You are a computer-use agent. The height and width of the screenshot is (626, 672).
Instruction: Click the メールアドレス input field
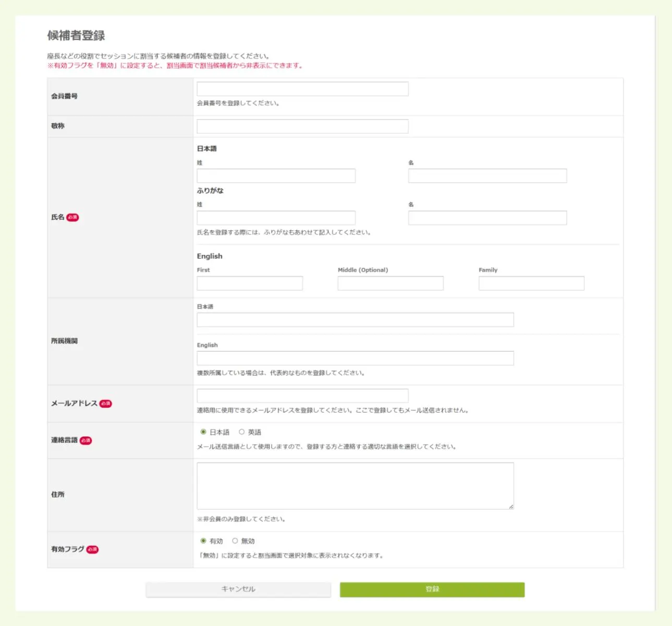tap(302, 394)
